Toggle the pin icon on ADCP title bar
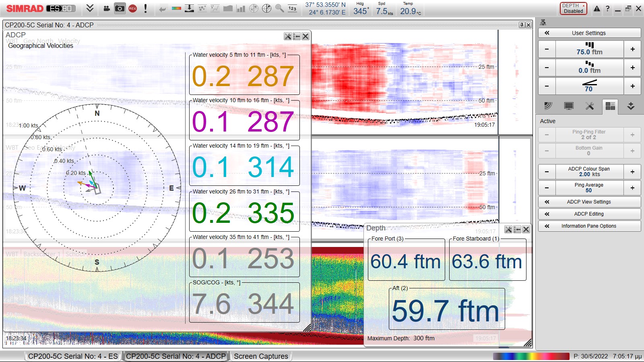 [522, 25]
